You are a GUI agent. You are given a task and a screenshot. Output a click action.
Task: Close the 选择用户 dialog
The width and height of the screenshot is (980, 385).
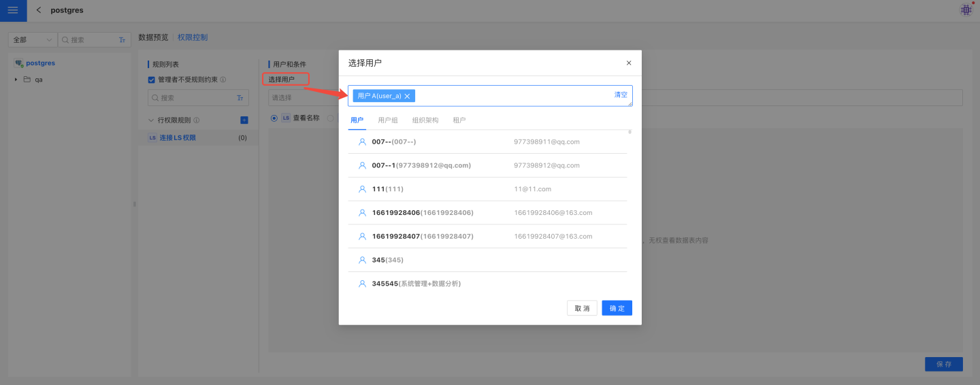coord(629,63)
